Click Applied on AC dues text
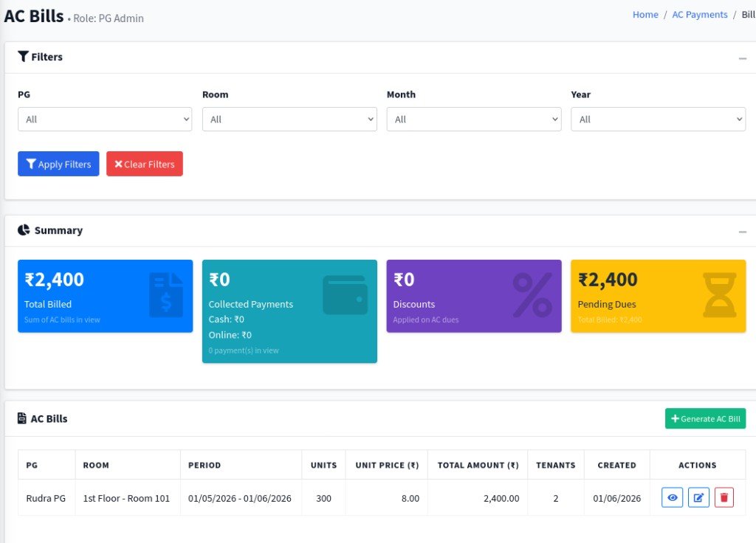756x543 pixels. click(426, 319)
